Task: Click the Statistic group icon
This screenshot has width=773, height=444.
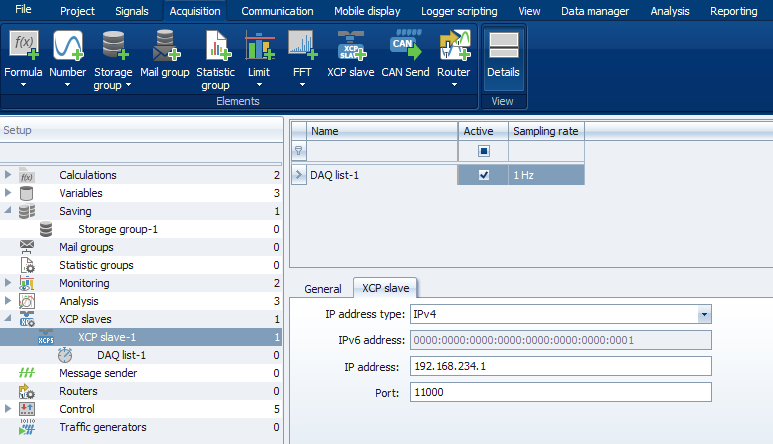Action: click(x=215, y=45)
